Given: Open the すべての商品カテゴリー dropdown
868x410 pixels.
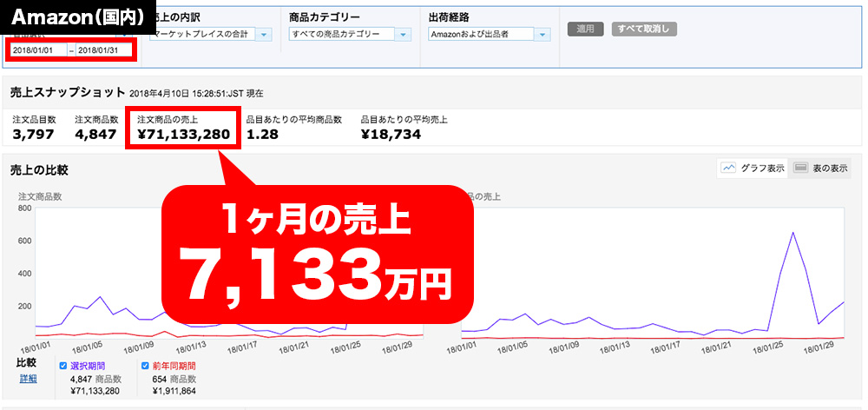Looking at the screenshot, I should (x=349, y=35).
